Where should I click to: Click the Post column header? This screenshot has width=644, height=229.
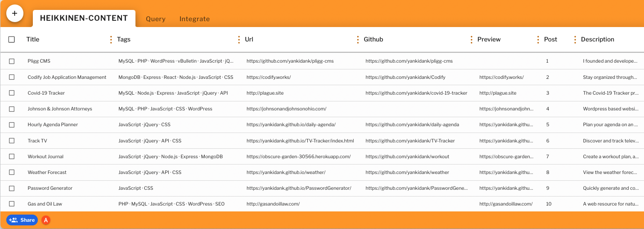550,40
